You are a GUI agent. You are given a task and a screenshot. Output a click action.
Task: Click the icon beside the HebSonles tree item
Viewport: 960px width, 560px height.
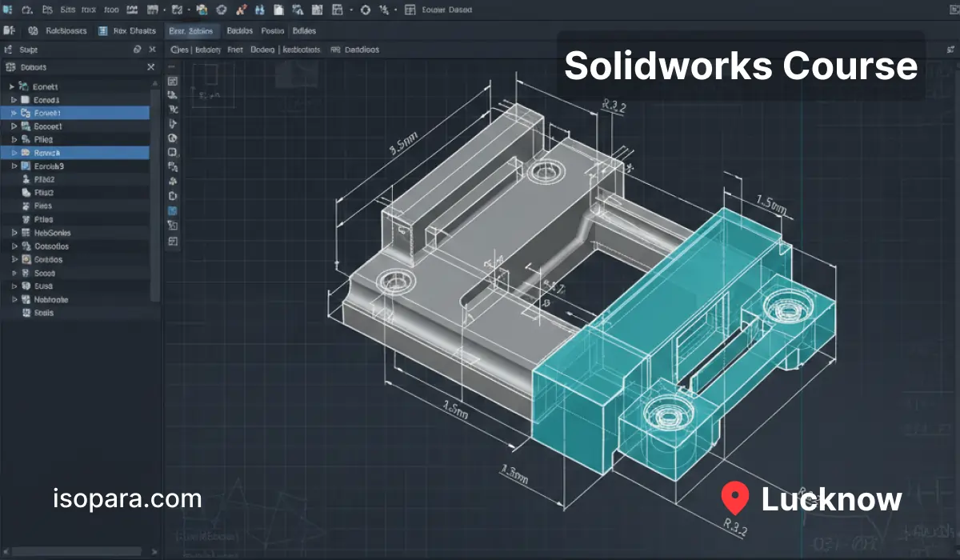coord(26,233)
